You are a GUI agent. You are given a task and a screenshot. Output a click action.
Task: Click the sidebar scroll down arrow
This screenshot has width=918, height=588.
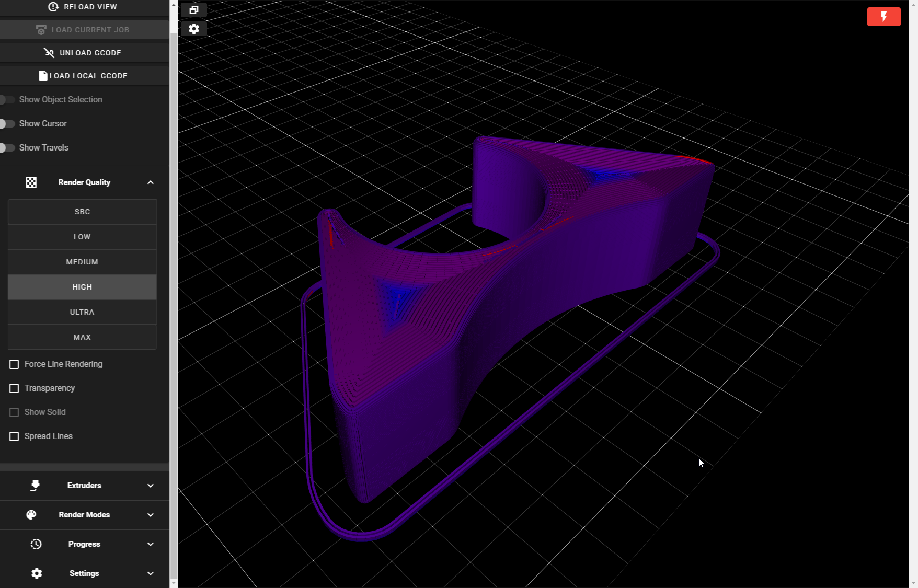174,583
